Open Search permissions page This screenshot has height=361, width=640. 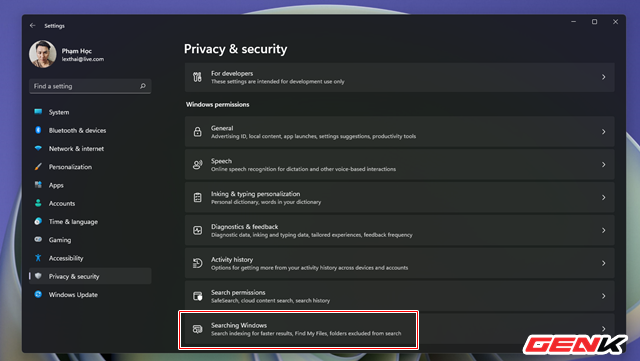(400, 296)
